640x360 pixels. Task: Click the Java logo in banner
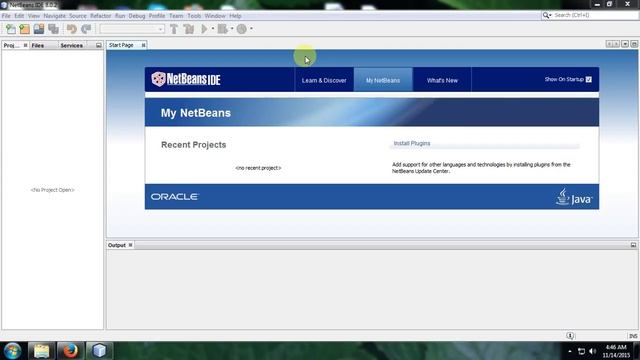(574, 197)
